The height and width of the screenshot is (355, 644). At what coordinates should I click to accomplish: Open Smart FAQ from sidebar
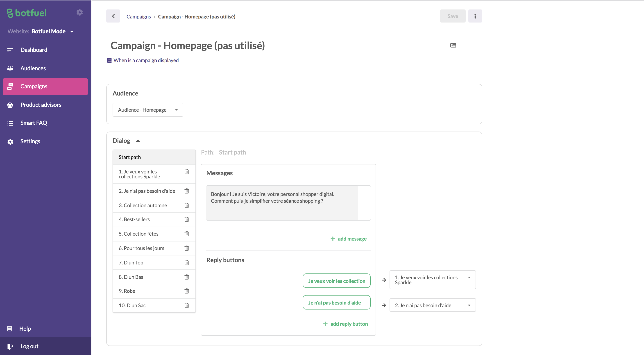click(34, 123)
